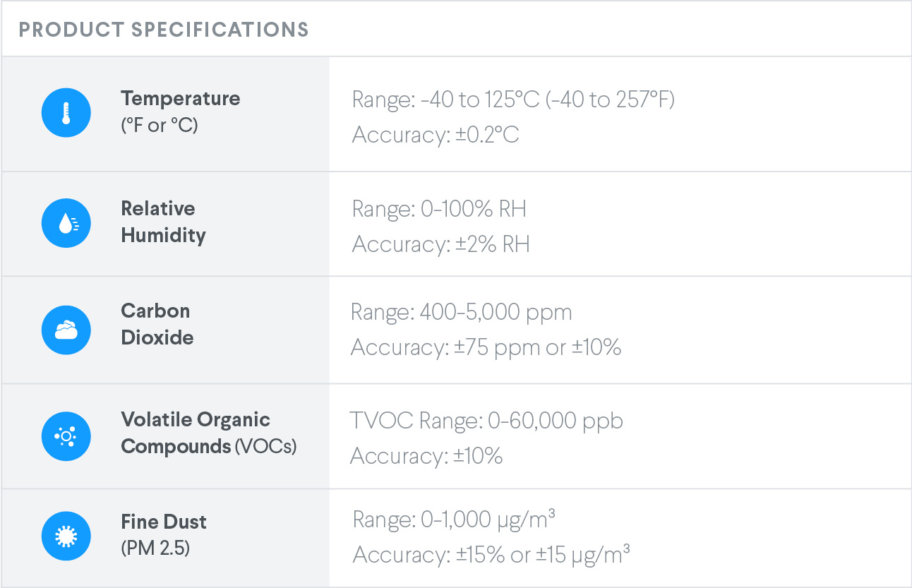Image resolution: width=912 pixels, height=588 pixels.
Task: Click the Fine Dust particle icon
Action: [x=66, y=536]
